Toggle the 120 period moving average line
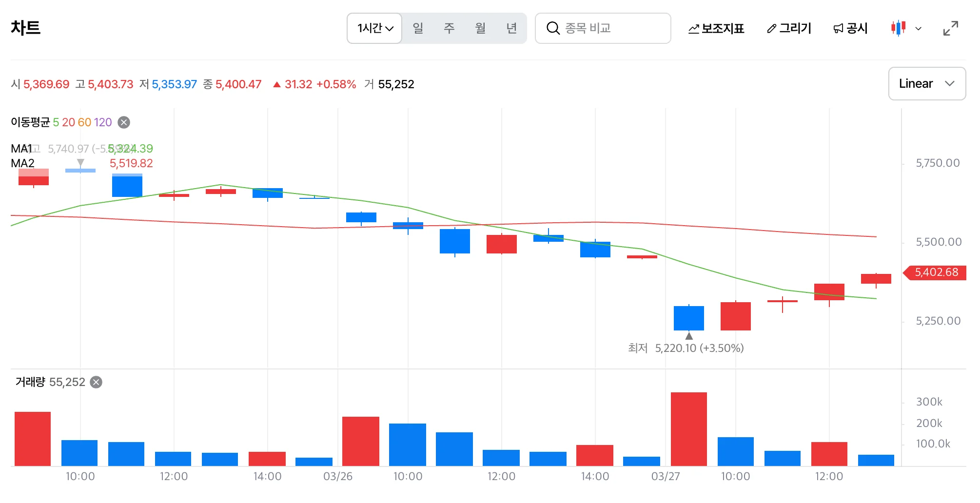The width and height of the screenshot is (980, 503). pyautogui.click(x=103, y=122)
